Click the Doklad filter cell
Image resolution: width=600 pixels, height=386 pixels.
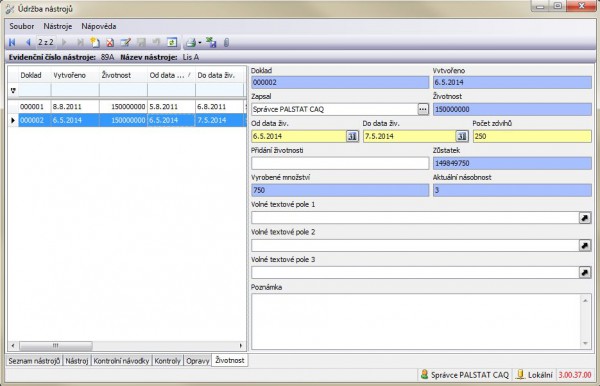point(34,91)
